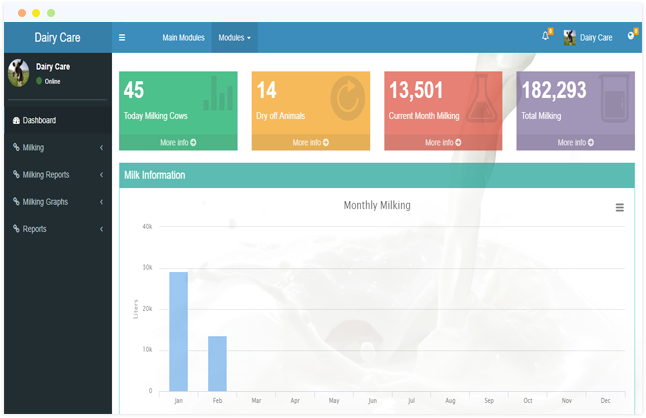Click the Milk Information panel header

[x=377, y=175]
